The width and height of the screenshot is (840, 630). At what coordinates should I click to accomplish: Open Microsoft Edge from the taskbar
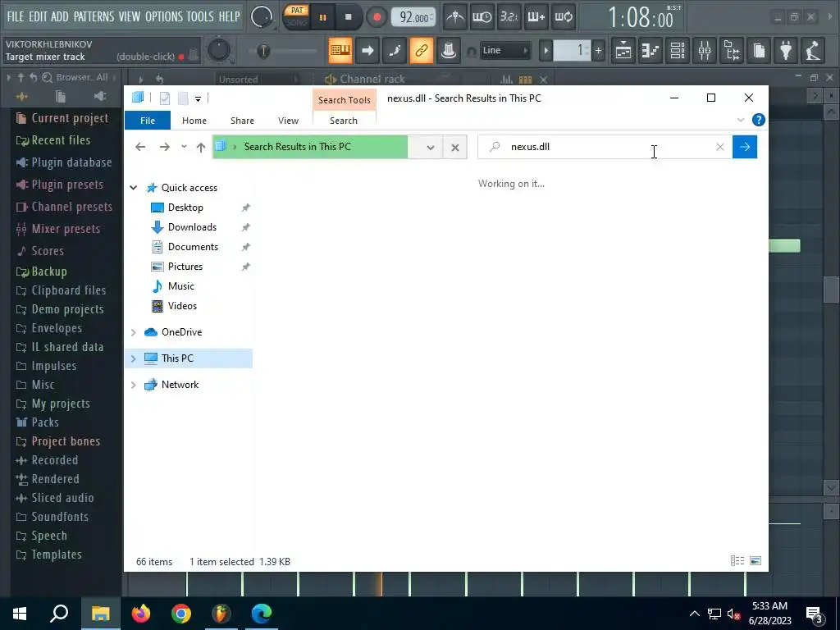point(262,614)
